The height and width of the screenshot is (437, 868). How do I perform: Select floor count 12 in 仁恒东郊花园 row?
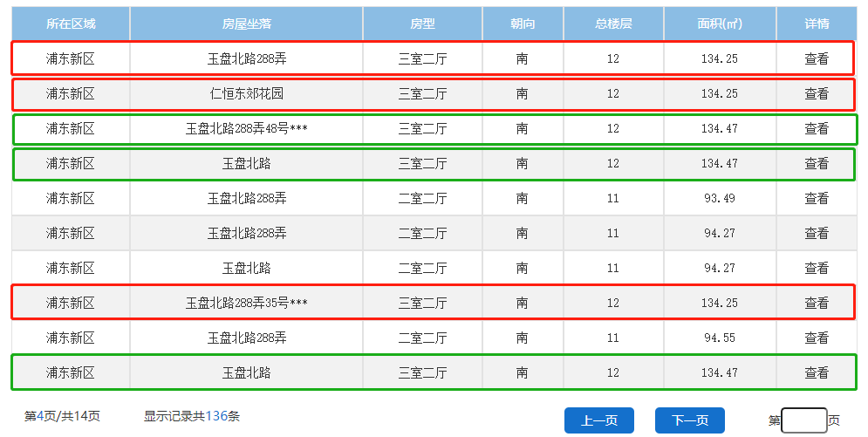pyautogui.click(x=612, y=93)
